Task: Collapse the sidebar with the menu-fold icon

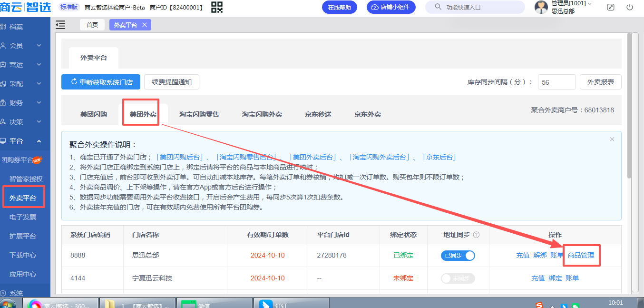Action: pyautogui.click(x=60, y=25)
